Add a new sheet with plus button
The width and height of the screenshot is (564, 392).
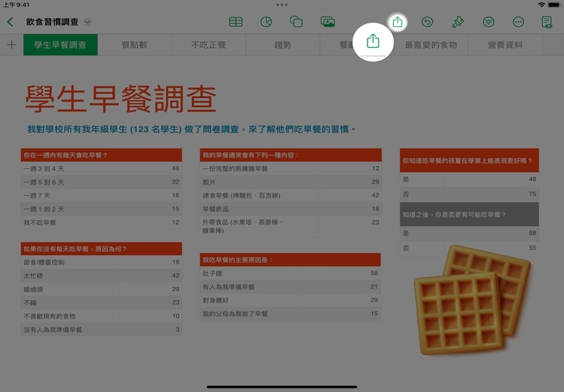11,45
